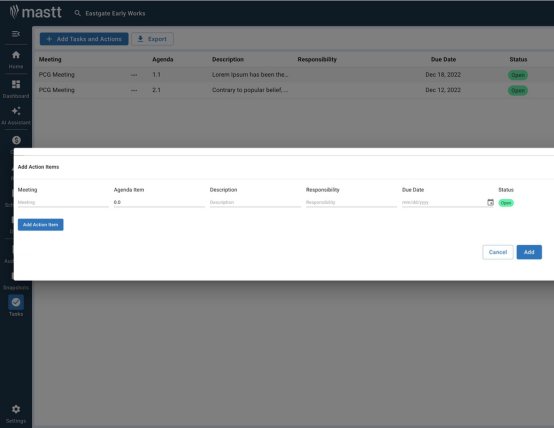Toggle the Open status chip in dialog
The width and height of the screenshot is (554, 428).
pyautogui.click(x=506, y=203)
